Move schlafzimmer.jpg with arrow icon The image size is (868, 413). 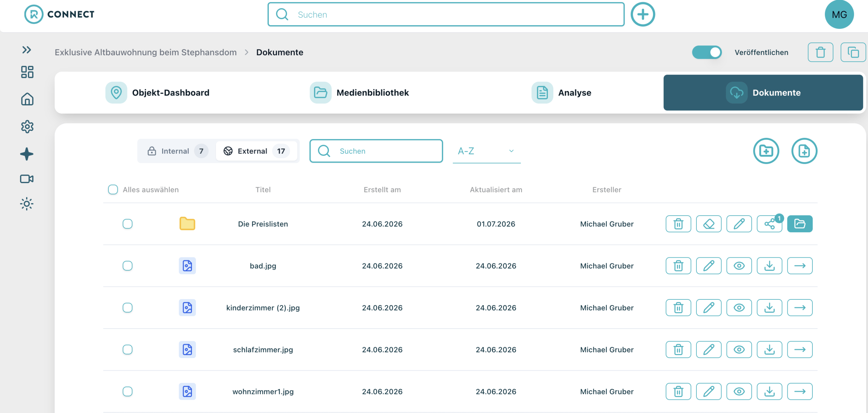(800, 350)
